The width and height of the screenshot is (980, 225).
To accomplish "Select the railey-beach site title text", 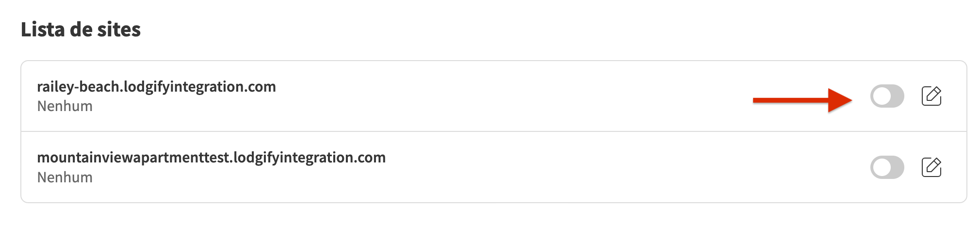I will pos(156,87).
